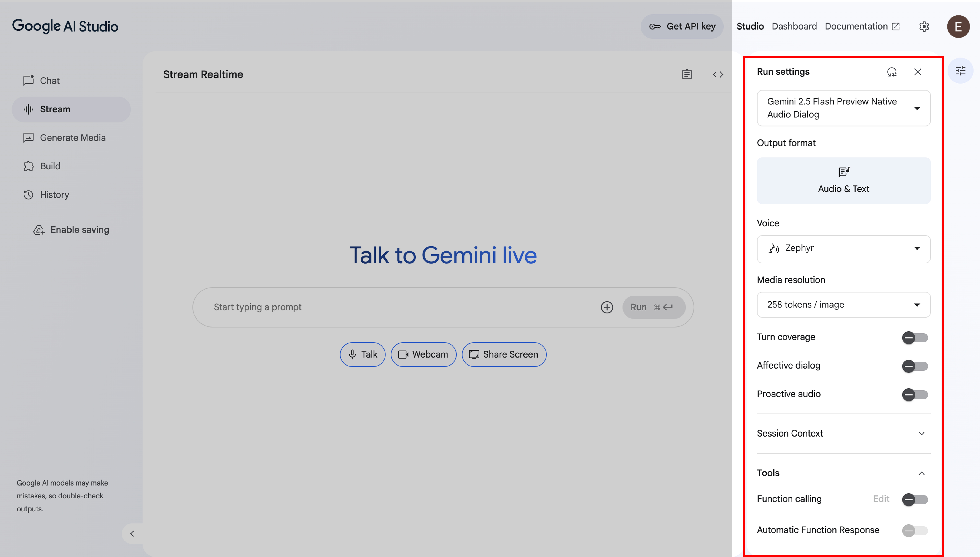Click Edit next to Function calling

881,499
